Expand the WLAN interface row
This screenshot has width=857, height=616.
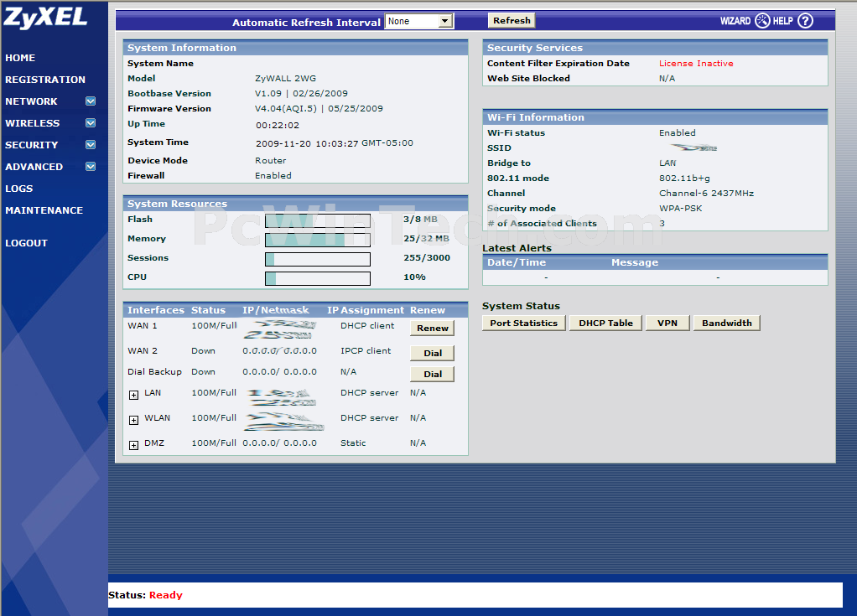point(133,420)
